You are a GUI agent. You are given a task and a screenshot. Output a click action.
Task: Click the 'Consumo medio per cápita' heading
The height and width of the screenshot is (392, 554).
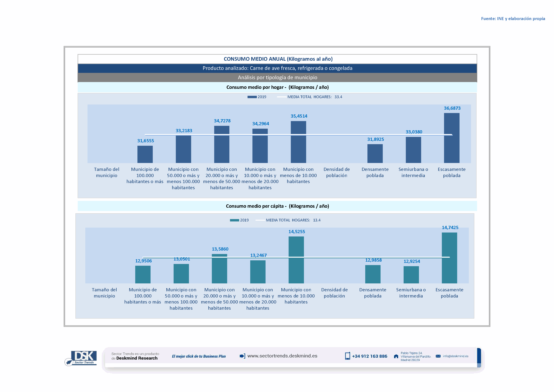point(277,206)
